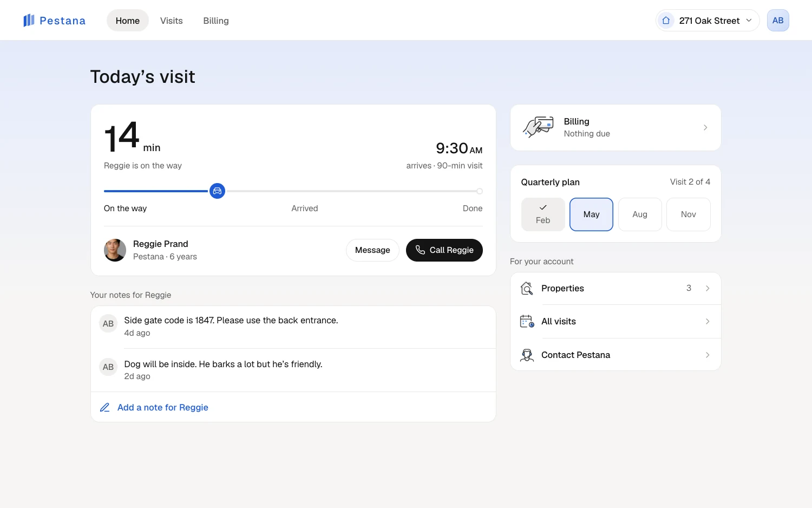Screen dimensions: 812x508
Task: Expand the 271 Oak Street property dropdown
Action: click(x=708, y=21)
